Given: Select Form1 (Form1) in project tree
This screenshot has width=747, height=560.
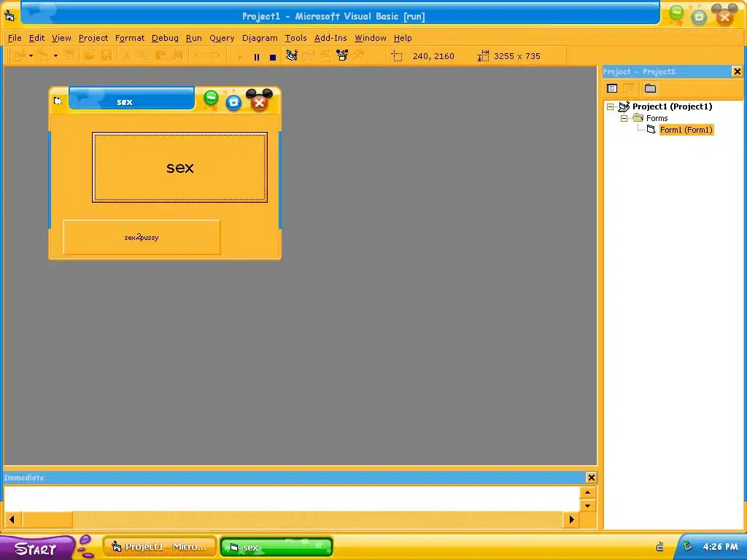Looking at the screenshot, I should click(x=686, y=130).
